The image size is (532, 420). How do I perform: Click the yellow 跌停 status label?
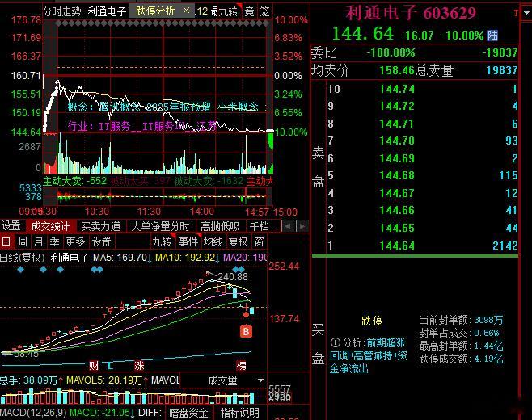(x=372, y=321)
